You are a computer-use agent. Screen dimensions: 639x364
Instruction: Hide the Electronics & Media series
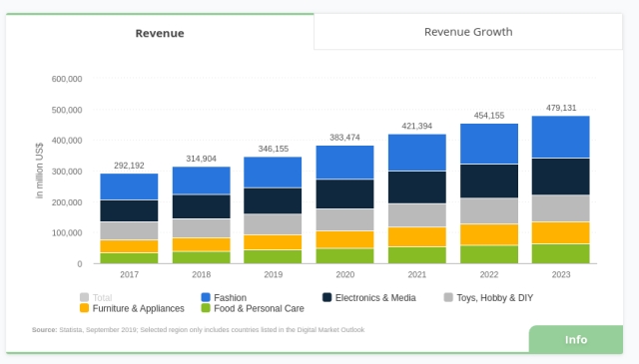(x=369, y=297)
